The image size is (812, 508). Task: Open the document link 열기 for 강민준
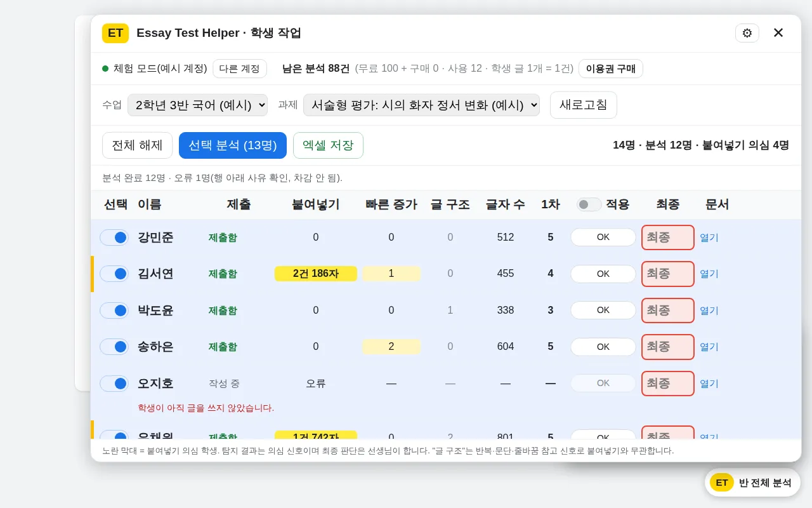tap(709, 237)
